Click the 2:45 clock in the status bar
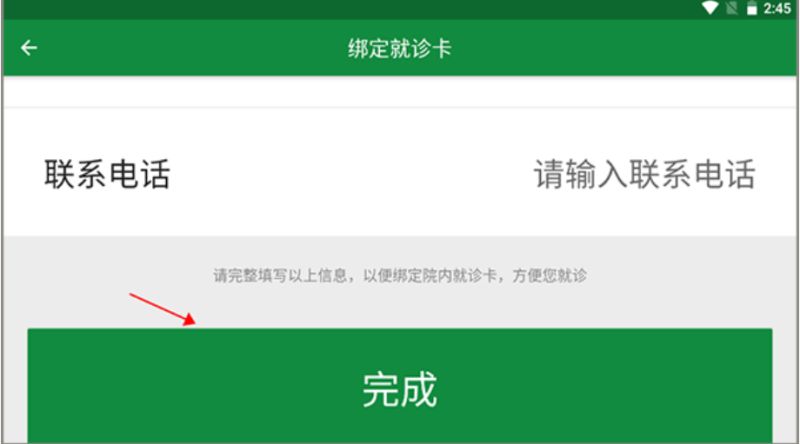The height and width of the screenshot is (444, 800). point(777,8)
